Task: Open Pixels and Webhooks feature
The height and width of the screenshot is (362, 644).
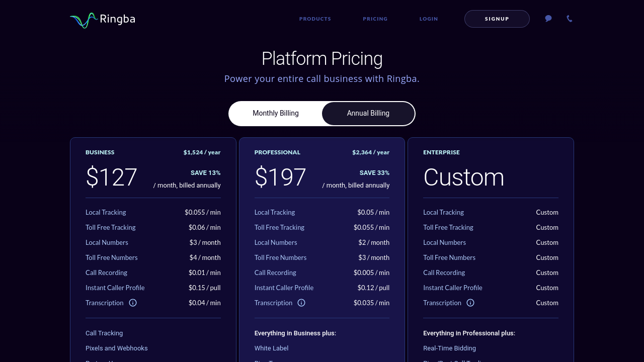Action: 116,348
